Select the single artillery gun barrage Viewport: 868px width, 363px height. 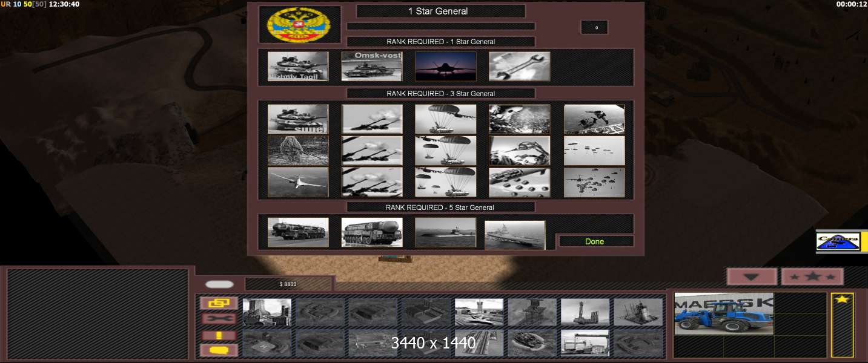[x=372, y=119]
